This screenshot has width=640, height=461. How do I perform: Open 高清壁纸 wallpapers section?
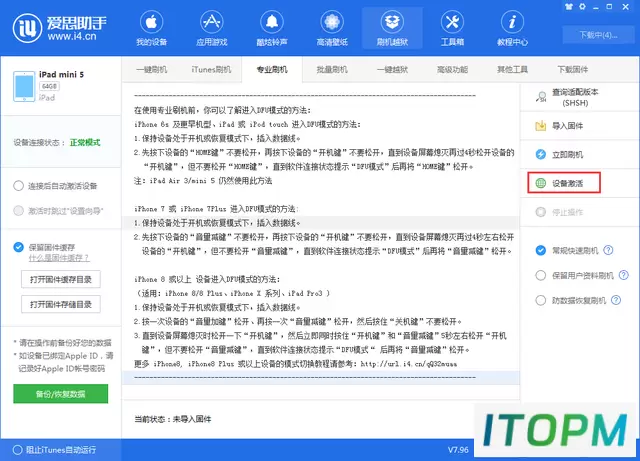point(332,28)
